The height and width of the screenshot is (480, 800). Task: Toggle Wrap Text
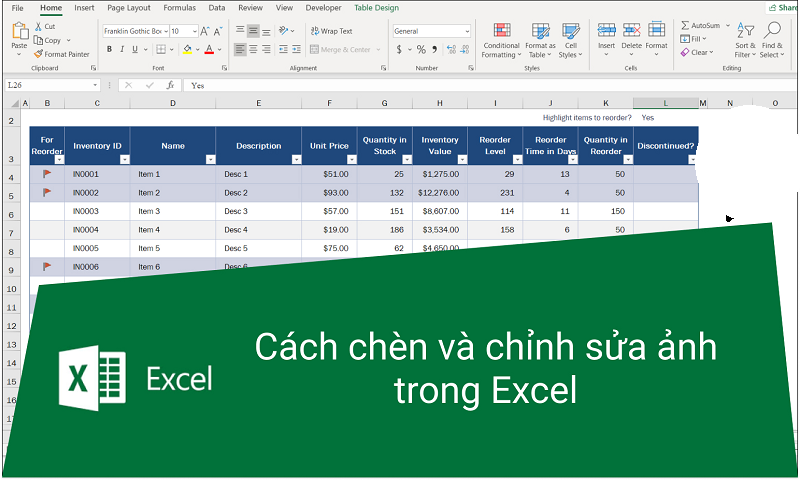(332, 31)
